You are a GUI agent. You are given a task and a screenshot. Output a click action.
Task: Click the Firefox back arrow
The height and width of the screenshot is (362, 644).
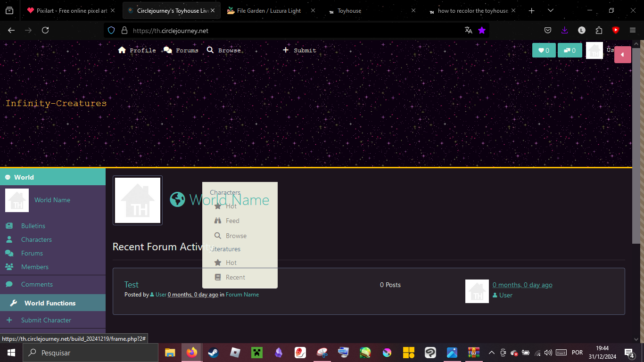[x=11, y=30]
